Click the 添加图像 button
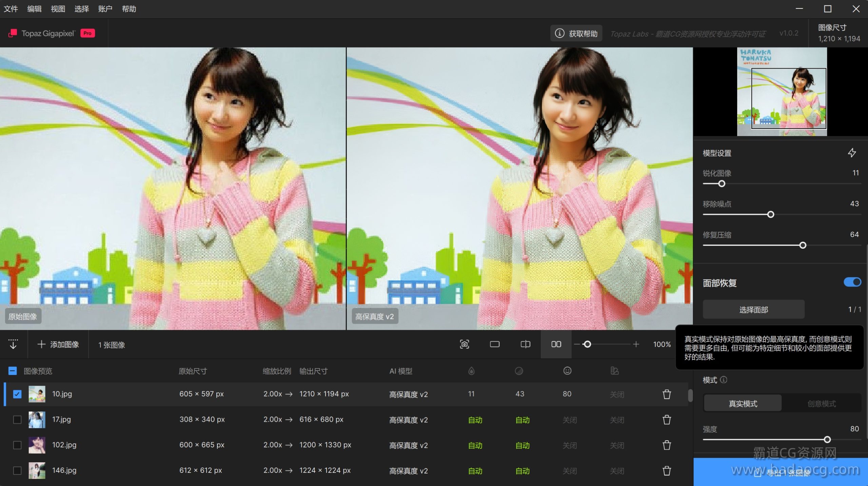868x486 pixels. coord(58,344)
